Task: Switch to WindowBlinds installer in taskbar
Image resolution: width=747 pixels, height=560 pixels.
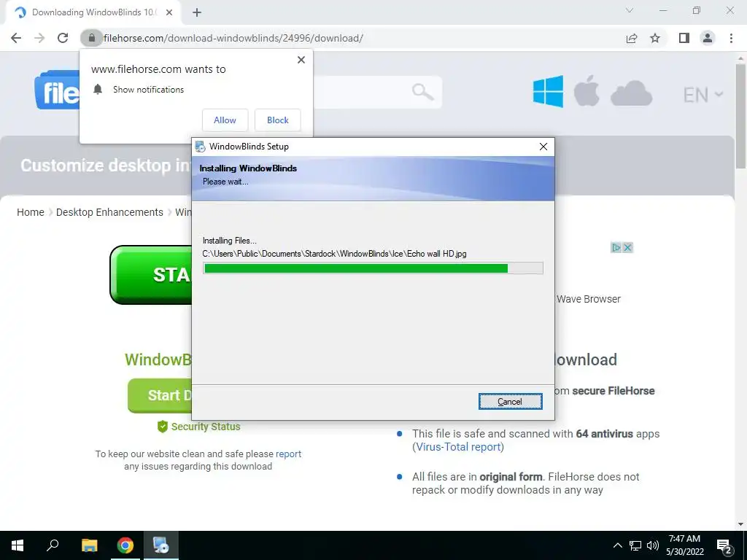Action: pos(161,545)
